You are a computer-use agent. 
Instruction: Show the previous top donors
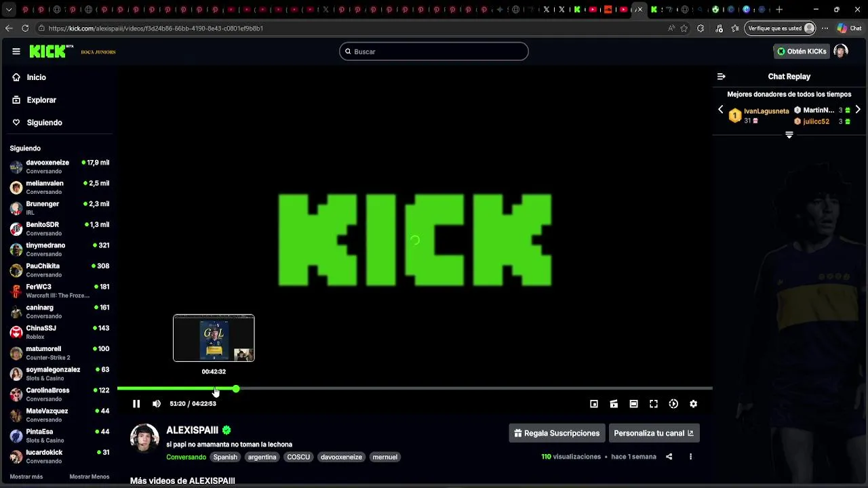click(721, 110)
